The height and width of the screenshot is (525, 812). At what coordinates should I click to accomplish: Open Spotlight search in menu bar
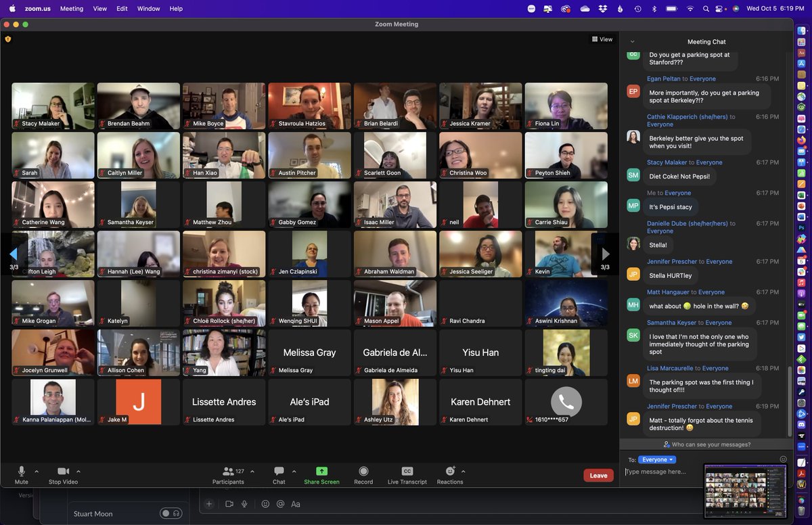click(x=706, y=9)
